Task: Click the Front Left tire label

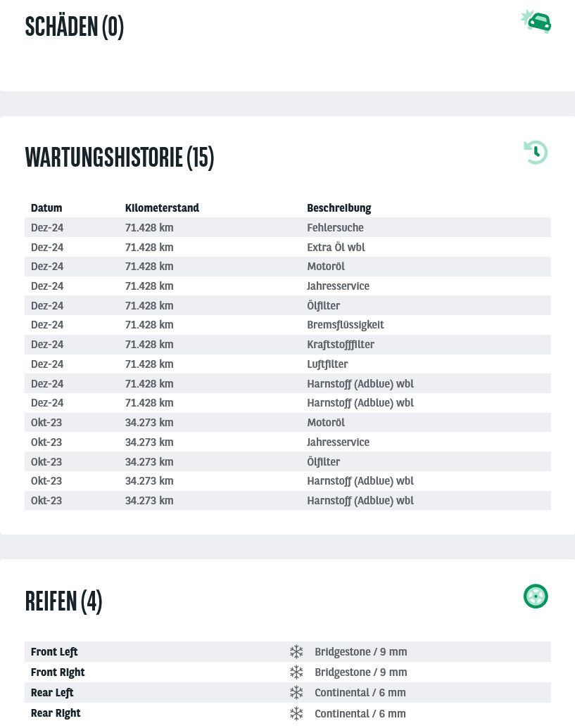Action: 54,652
